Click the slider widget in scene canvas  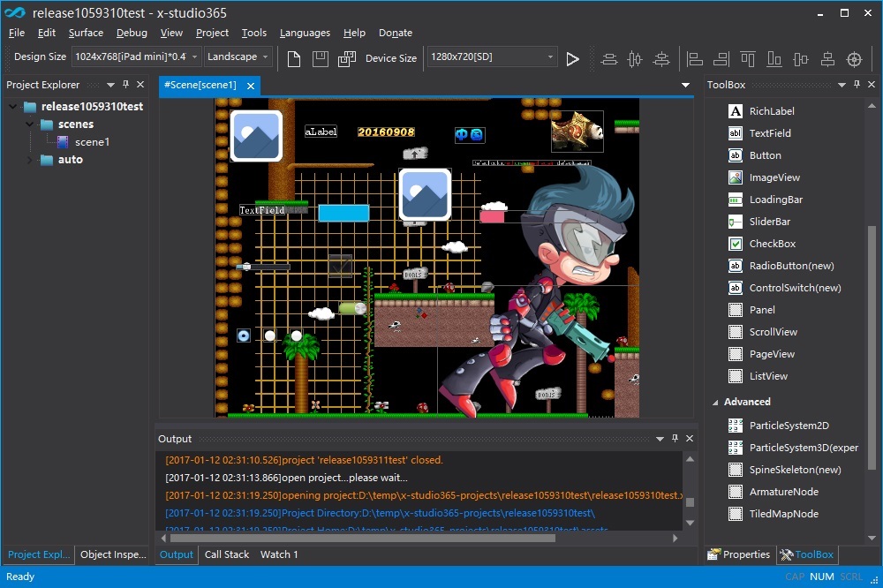[263, 267]
